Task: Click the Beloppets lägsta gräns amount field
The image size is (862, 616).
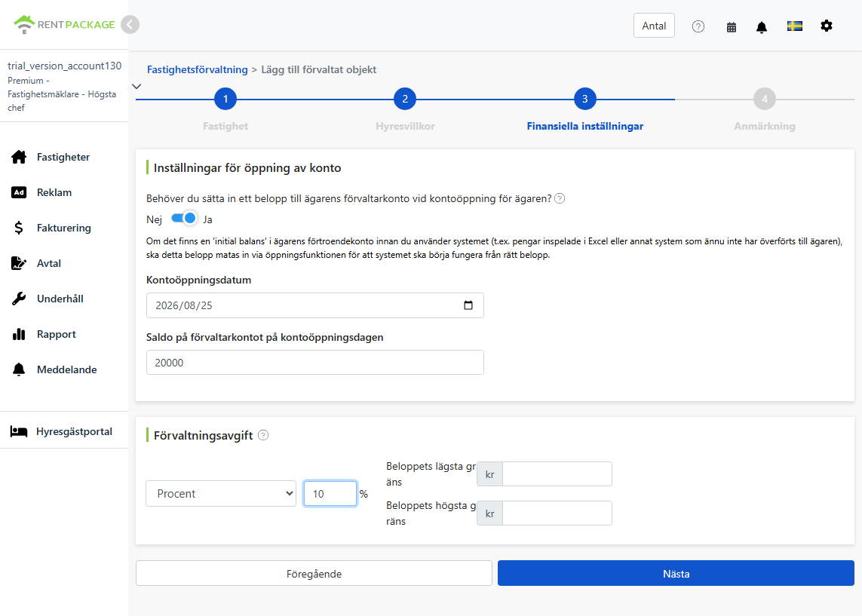Action: (557, 474)
